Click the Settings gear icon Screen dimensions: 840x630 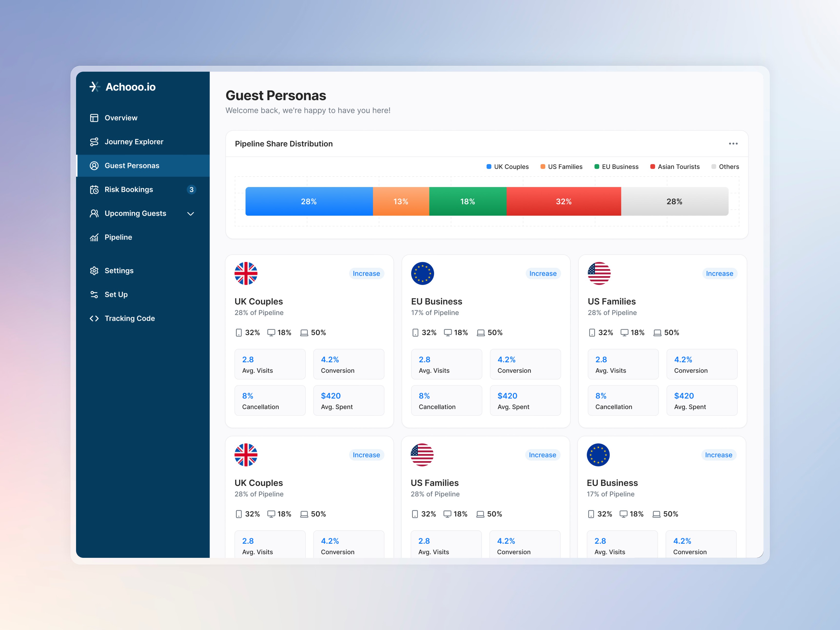[94, 271]
